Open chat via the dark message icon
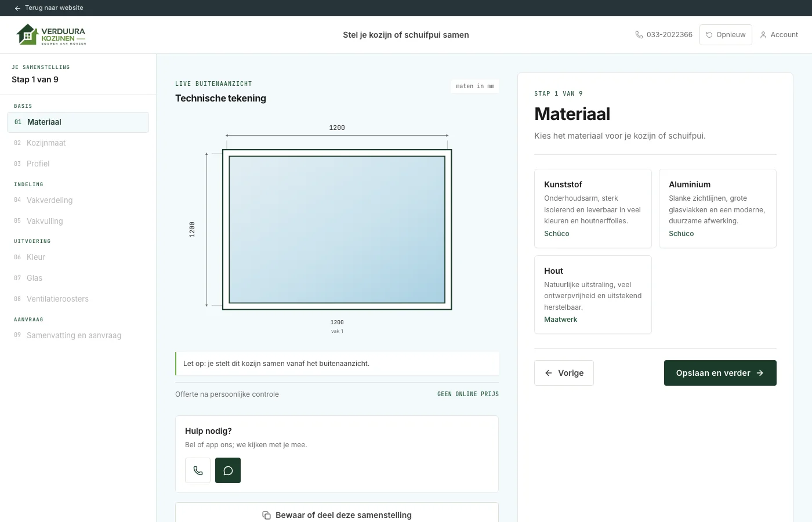Image resolution: width=812 pixels, height=522 pixels. (x=228, y=470)
